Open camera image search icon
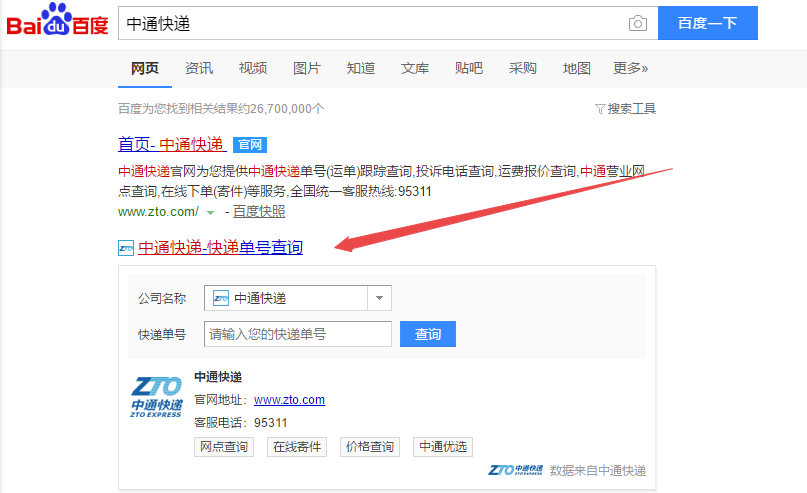Screen dimensions: 807x493 pyautogui.click(x=638, y=23)
